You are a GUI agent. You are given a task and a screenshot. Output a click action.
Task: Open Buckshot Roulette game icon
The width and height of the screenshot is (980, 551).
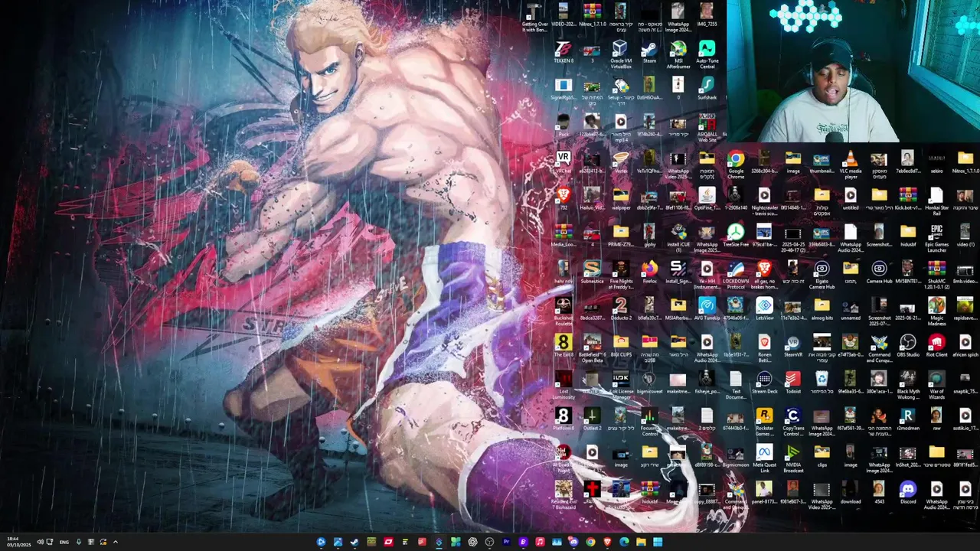tap(563, 311)
